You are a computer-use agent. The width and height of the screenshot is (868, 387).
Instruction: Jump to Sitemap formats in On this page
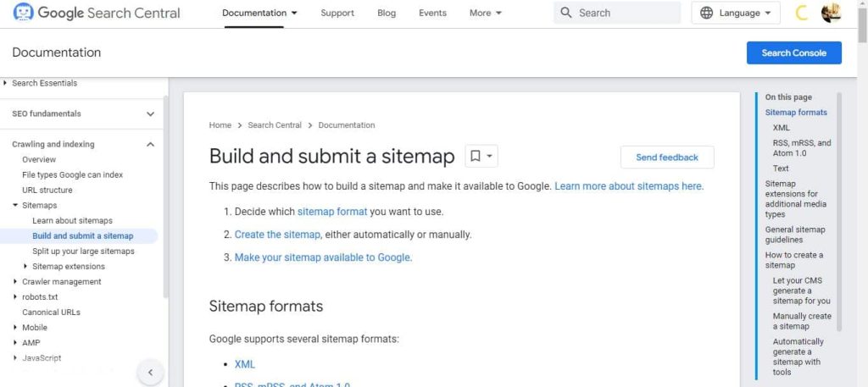(796, 113)
